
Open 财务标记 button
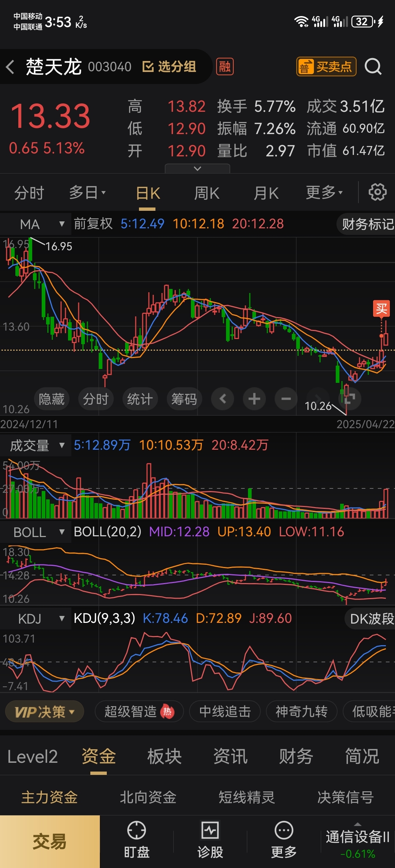point(367,224)
